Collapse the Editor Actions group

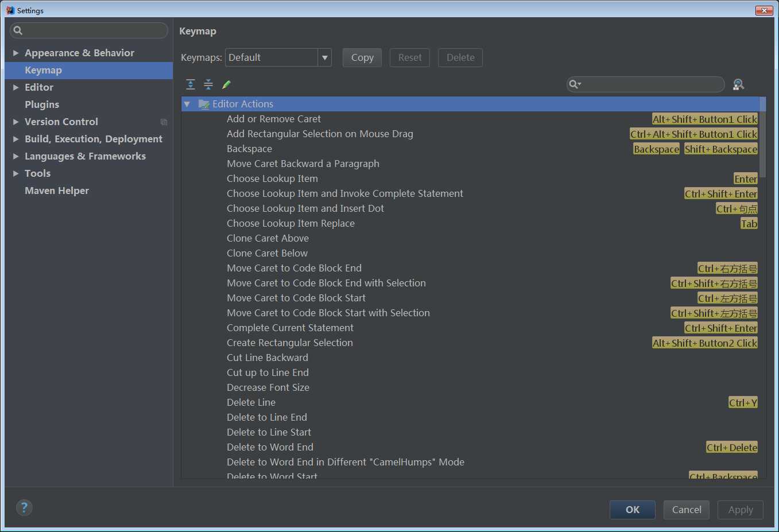[187, 104]
